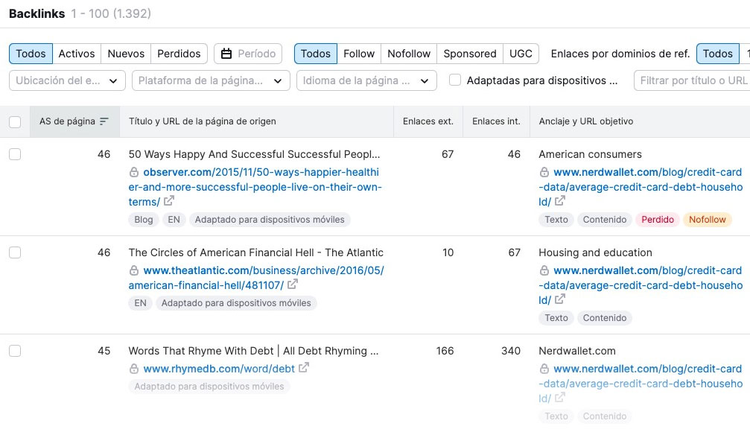Click external icon for Housing and education target URL
The image size is (750, 432).
click(x=560, y=299)
